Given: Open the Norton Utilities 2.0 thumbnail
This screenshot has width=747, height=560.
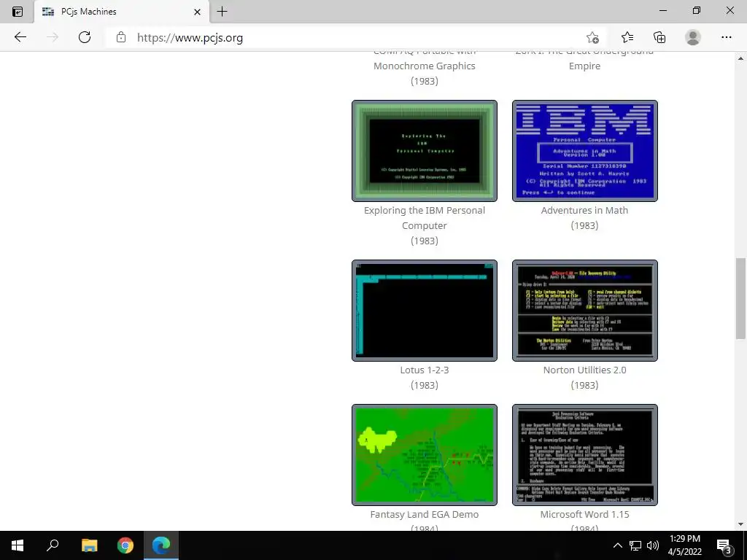Looking at the screenshot, I should click(x=584, y=311).
